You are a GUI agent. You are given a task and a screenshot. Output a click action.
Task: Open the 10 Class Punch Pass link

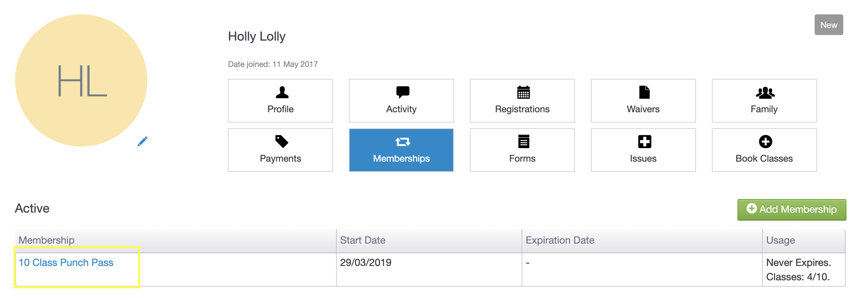coord(66,263)
